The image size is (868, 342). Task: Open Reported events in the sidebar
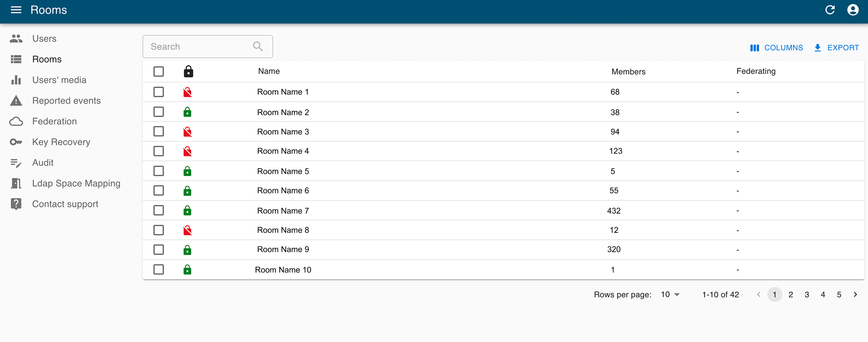point(66,101)
